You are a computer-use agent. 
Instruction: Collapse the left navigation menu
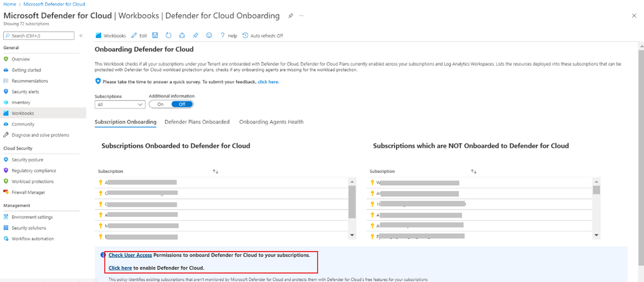(x=81, y=35)
